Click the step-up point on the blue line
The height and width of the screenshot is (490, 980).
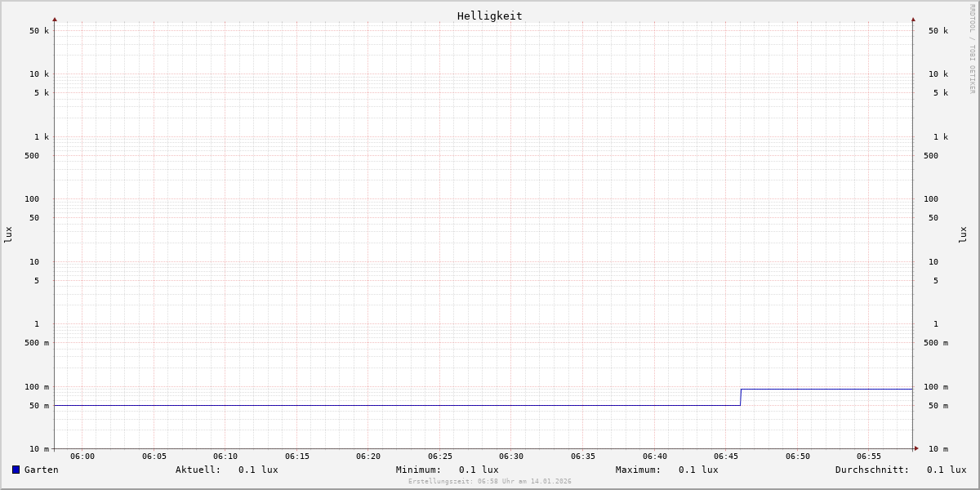click(x=741, y=397)
